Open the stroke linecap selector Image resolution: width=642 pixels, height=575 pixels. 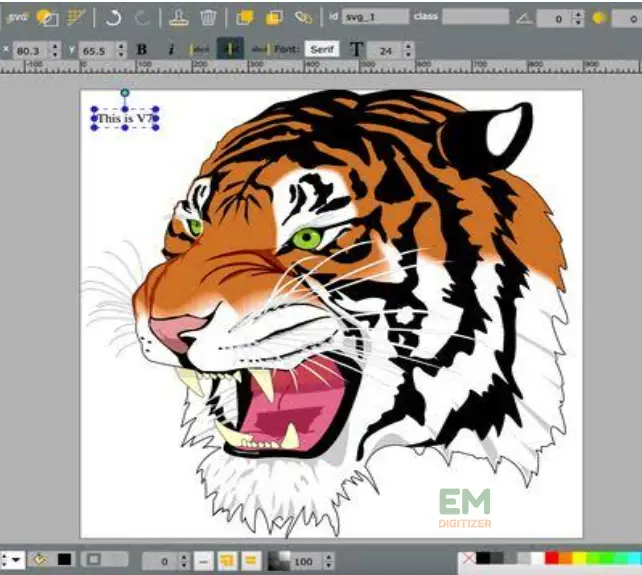coord(250,561)
